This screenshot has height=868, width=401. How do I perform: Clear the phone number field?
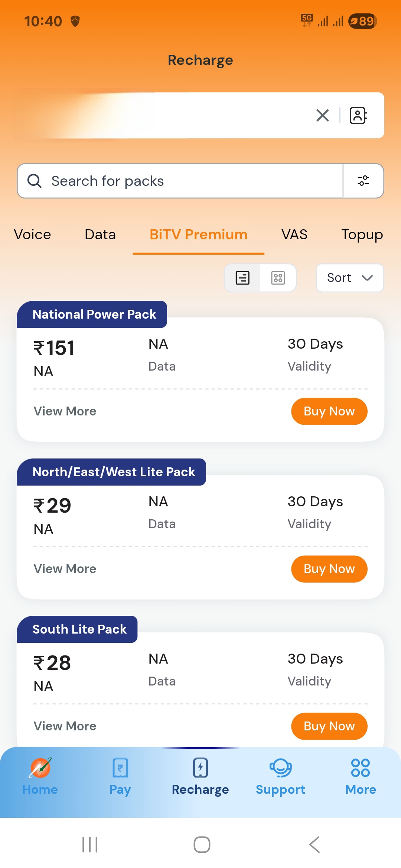[322, 115]
